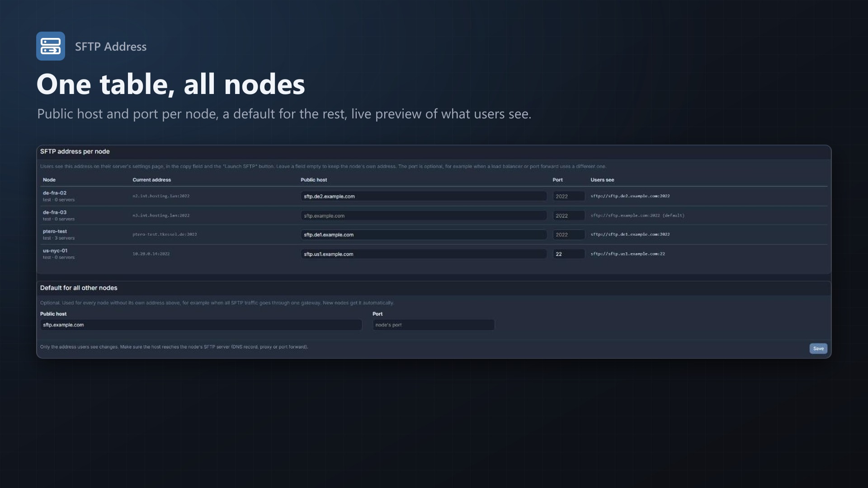Click the Current address column header
The height and width of the screenshot is (488, 868).
coord(151,180)
